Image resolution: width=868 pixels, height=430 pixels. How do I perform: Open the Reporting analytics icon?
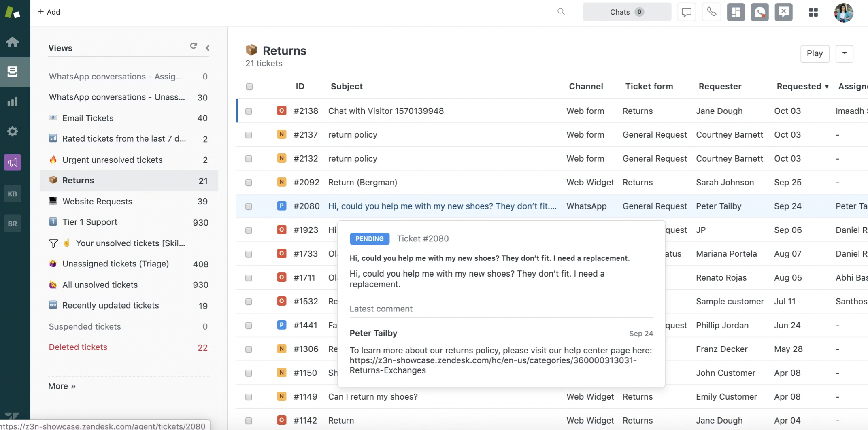tap(13, 102)
